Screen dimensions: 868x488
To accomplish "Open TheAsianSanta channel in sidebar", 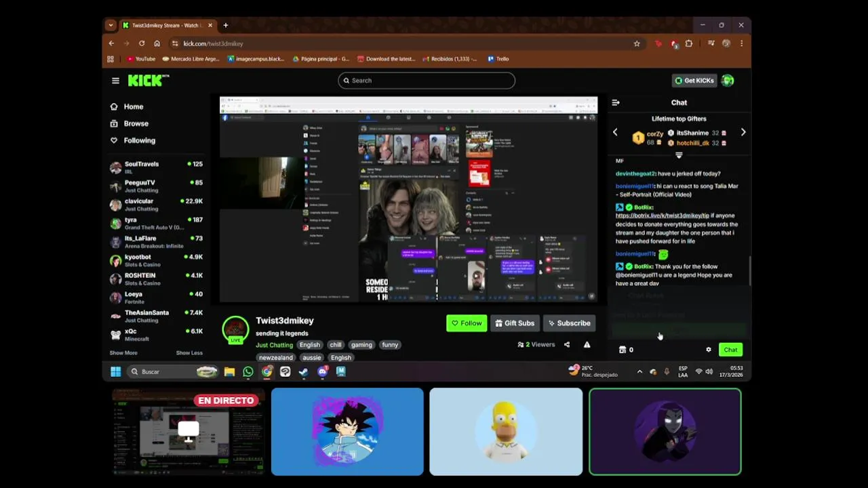I will 156,316.
